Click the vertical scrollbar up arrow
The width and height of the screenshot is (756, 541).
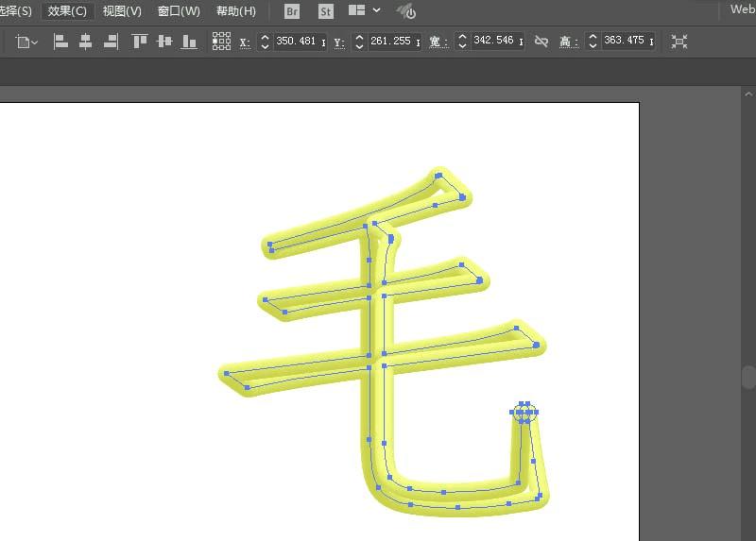click(x=748, y=94)
